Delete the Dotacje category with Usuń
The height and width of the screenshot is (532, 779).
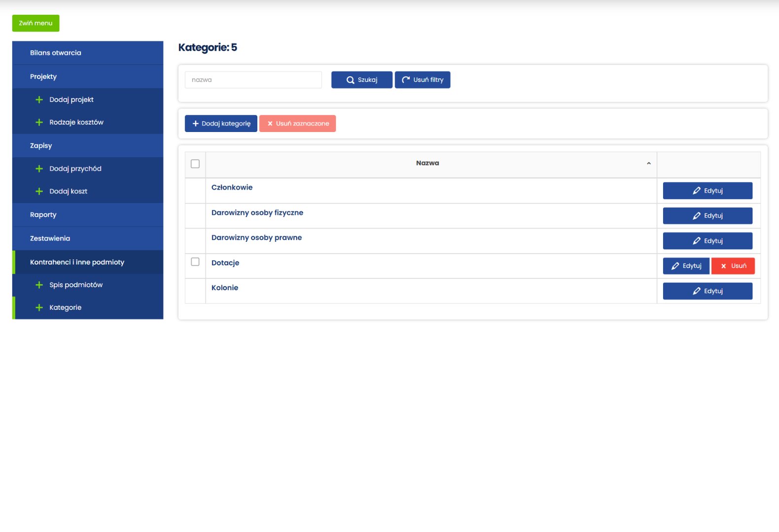click(733, 266)
